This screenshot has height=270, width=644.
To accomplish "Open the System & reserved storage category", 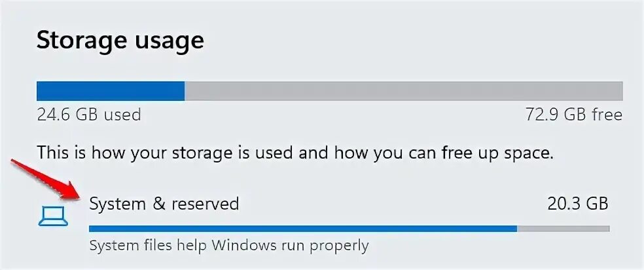I will click(x=164, y=204).
